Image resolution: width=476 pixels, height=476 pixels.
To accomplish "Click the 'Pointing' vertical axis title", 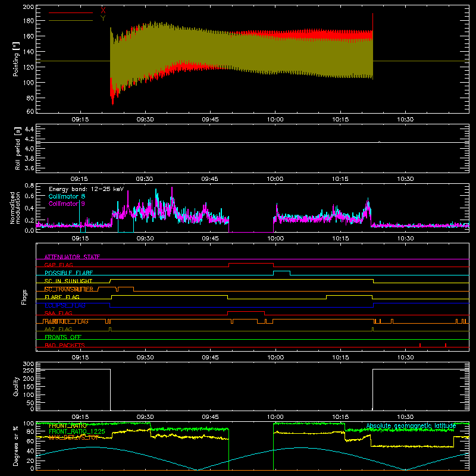I will click(x=16, y=59).
